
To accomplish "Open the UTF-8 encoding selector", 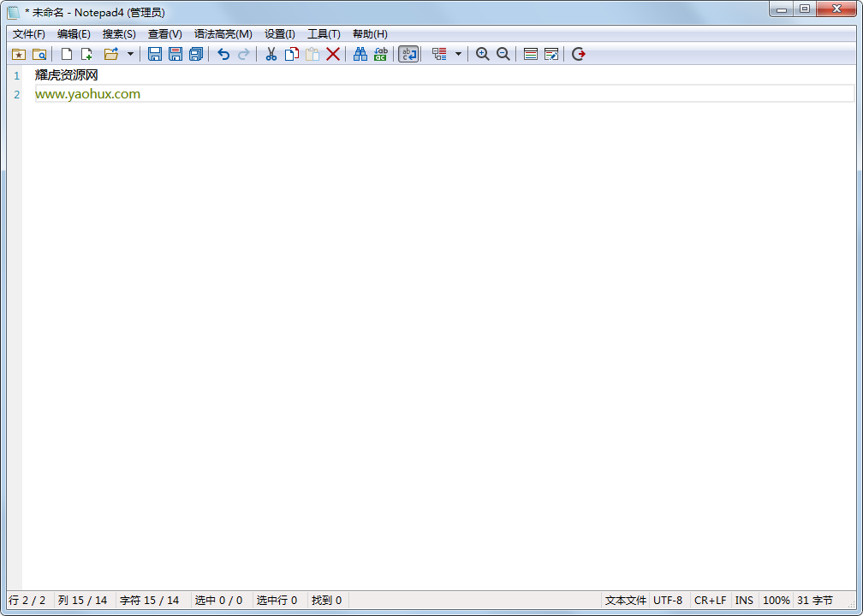I will (668, 601).
